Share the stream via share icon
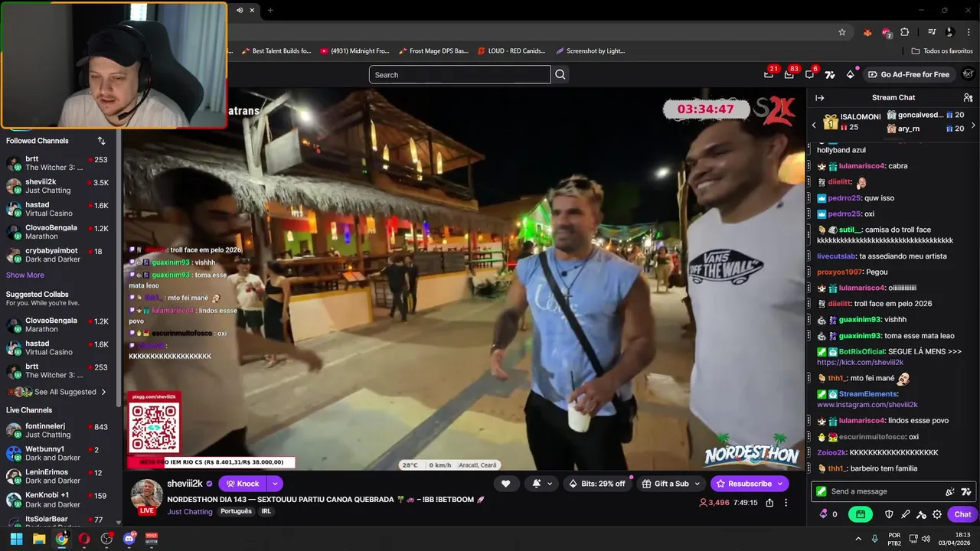 [769, 503]
